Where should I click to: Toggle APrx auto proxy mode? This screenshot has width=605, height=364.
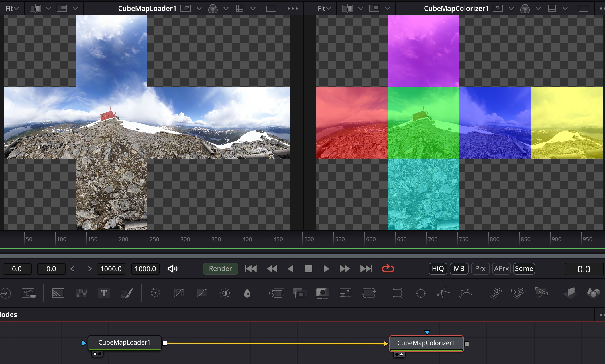coord(501,269)
